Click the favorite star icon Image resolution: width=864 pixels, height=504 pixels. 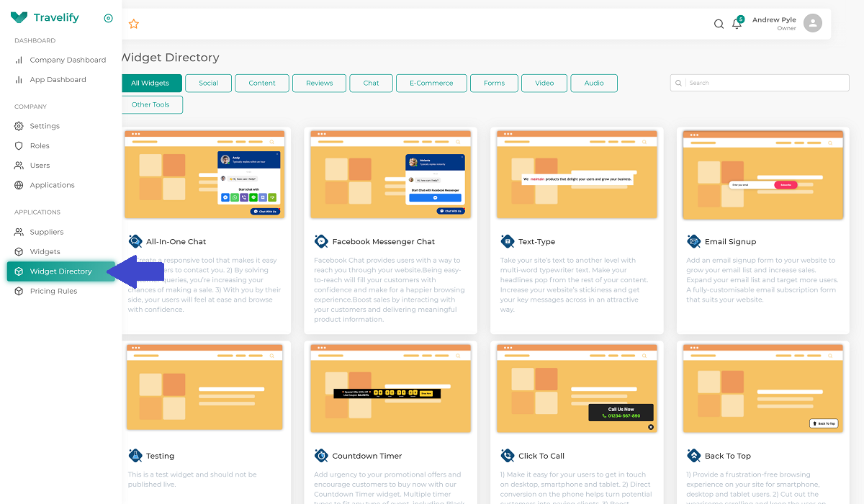tap(133, 24)
